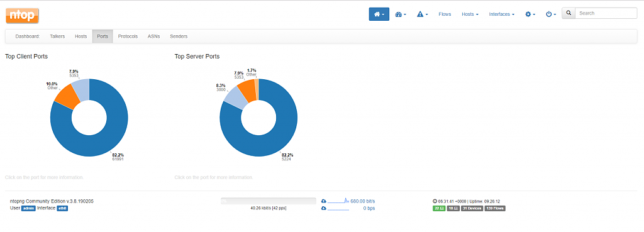Switch to the Protocols dashboard tab
Screen dimensions: 644x232
[128, 36]
